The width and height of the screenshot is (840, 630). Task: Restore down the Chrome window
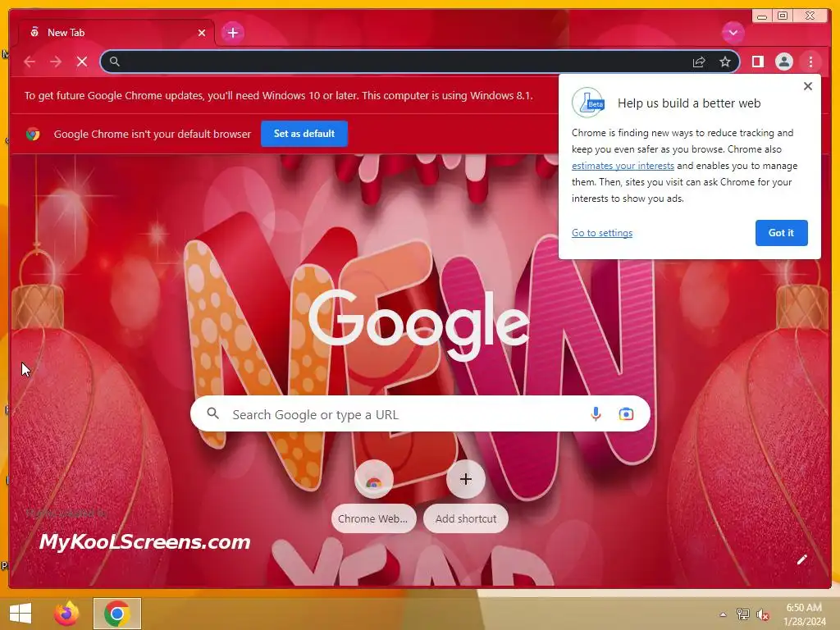[x=783, y=16]
